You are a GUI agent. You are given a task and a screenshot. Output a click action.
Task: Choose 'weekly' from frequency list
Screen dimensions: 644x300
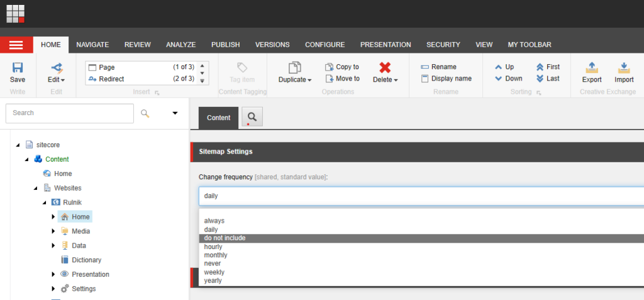tap(214, 272)
